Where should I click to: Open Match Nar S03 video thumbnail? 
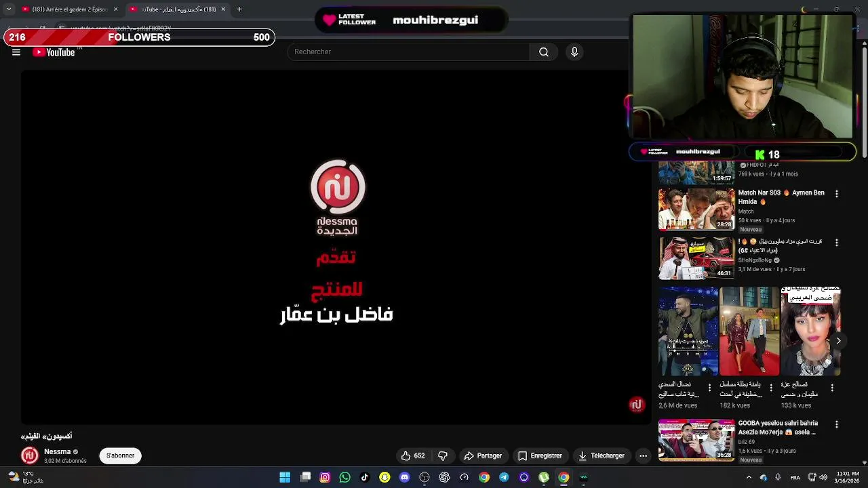click(x=696, y=209)
